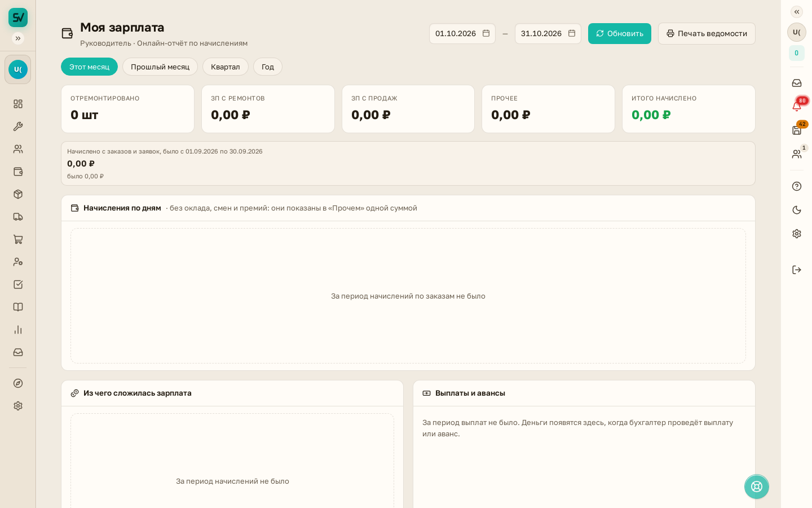Click the SV app logo
This screenshot has height=508, width=812.
(18, 17)
